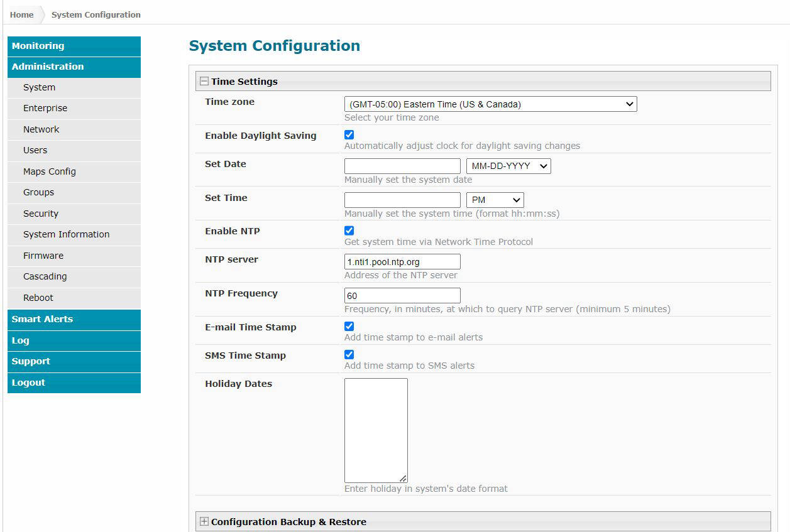Click the 'System Configuration' page heading

click(x=275, y=46)
